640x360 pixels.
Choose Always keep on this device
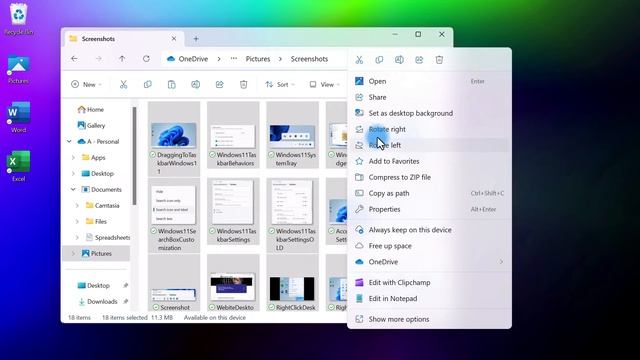click(x=429, y=230)
